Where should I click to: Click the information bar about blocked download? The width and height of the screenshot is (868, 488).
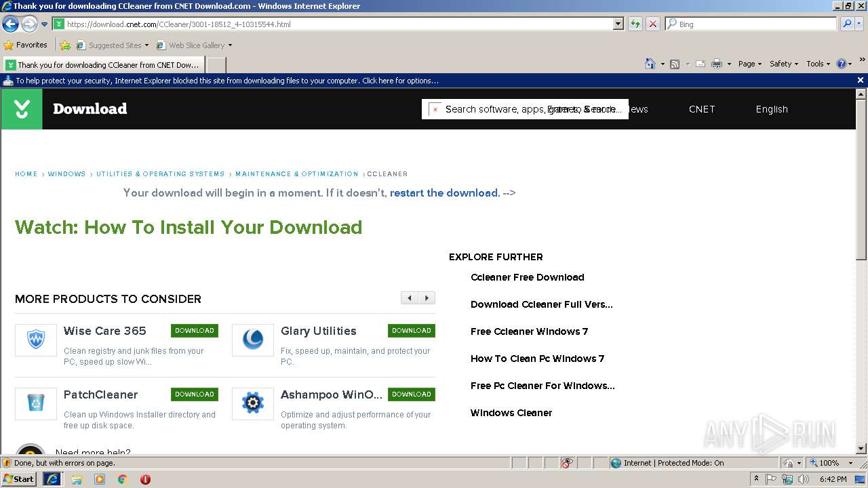tap(427, 81)
